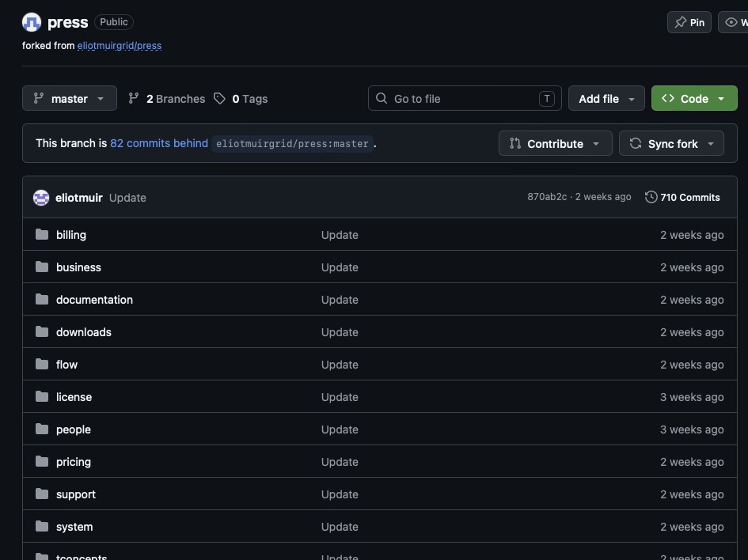Screen dimensions: 748x560
Task: Click '3 weeks ago' in the license row
Action: pos(692,397)
